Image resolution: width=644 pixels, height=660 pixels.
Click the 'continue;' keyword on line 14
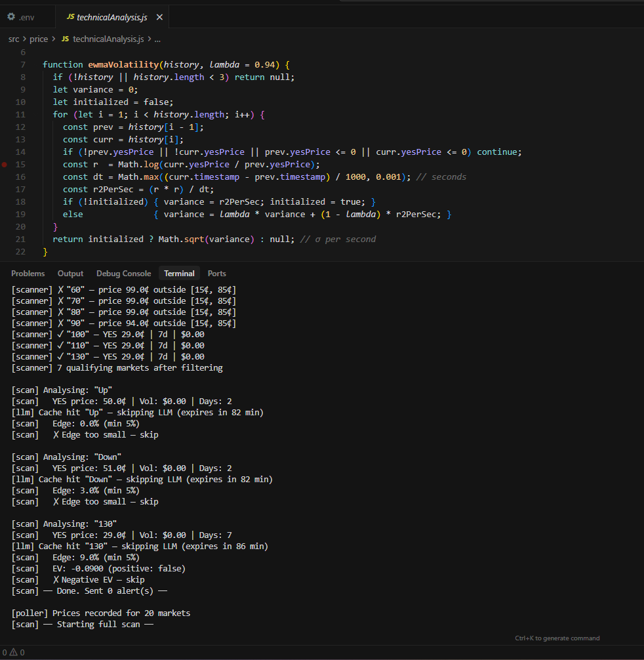(x=499, y=152)
